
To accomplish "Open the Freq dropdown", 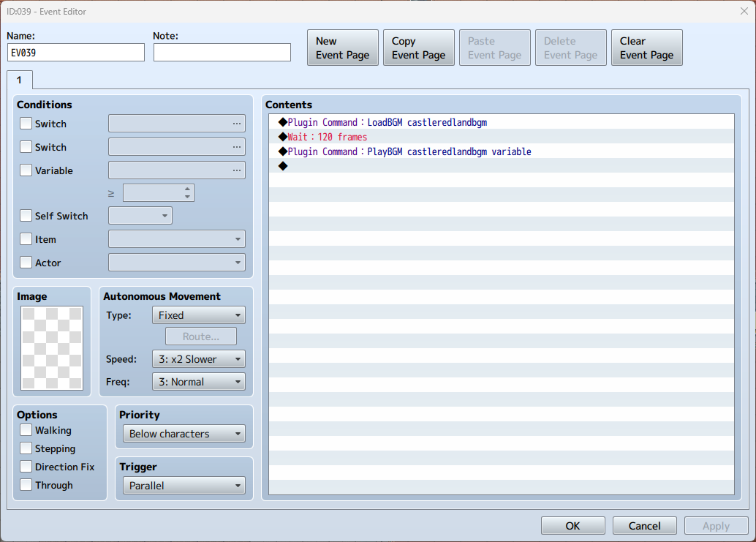I will 199,381.
